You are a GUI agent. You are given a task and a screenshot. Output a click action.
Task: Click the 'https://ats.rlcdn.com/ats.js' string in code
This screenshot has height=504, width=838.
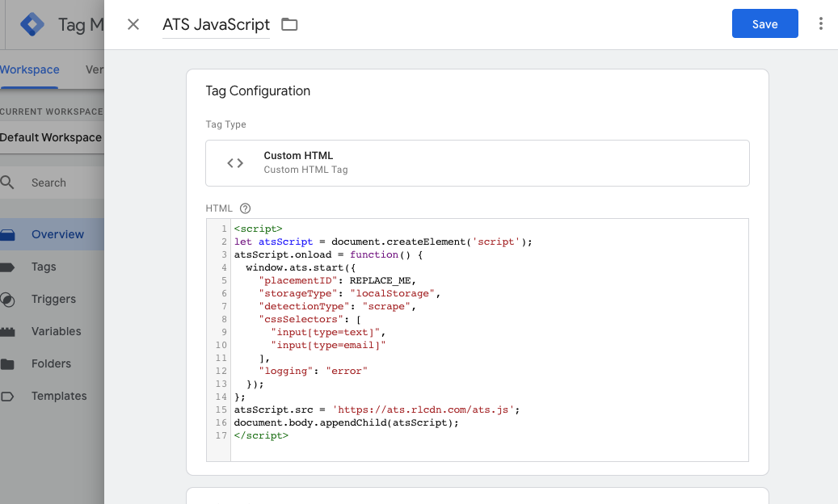click(x=423, y=410)
